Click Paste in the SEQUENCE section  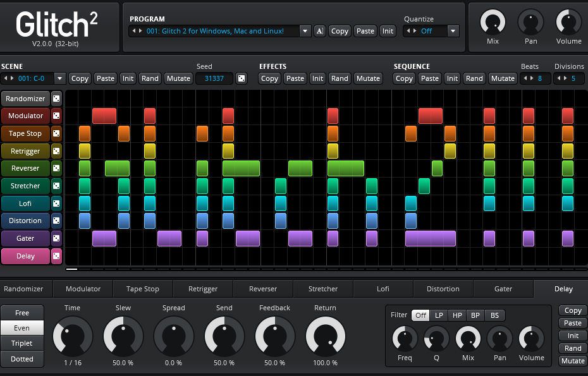coord(430,78)
